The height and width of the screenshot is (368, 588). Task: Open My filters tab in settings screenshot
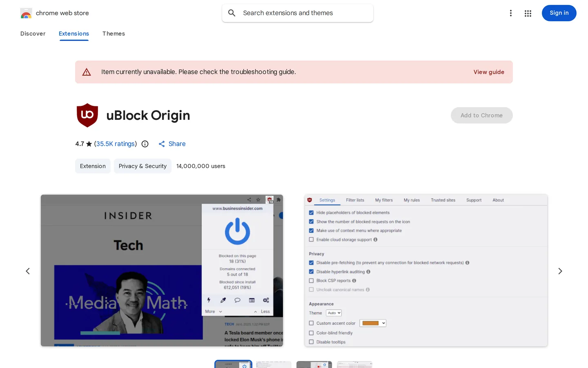384,200
